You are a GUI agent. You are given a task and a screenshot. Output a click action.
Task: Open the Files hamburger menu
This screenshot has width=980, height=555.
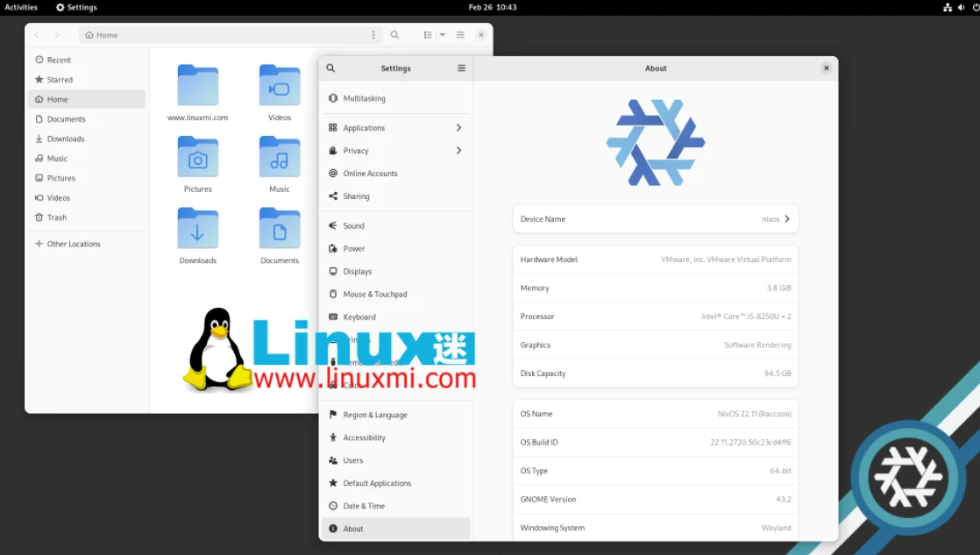[x=459, y=34]
